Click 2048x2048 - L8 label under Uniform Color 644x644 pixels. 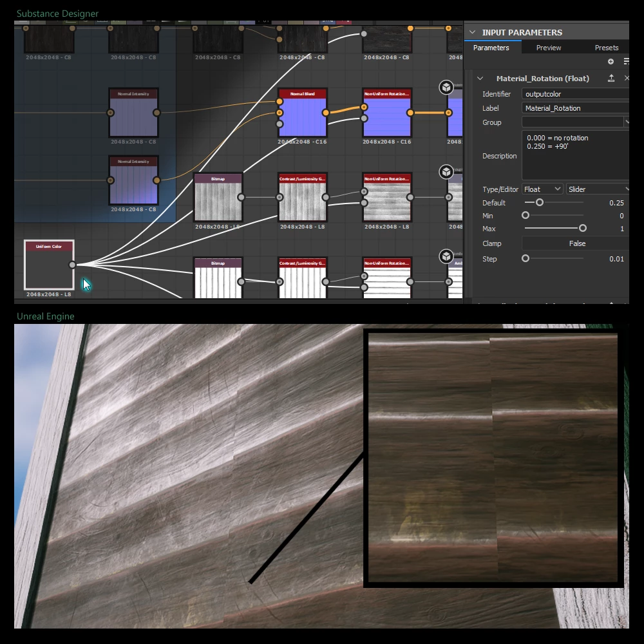[x=49, y=294]
